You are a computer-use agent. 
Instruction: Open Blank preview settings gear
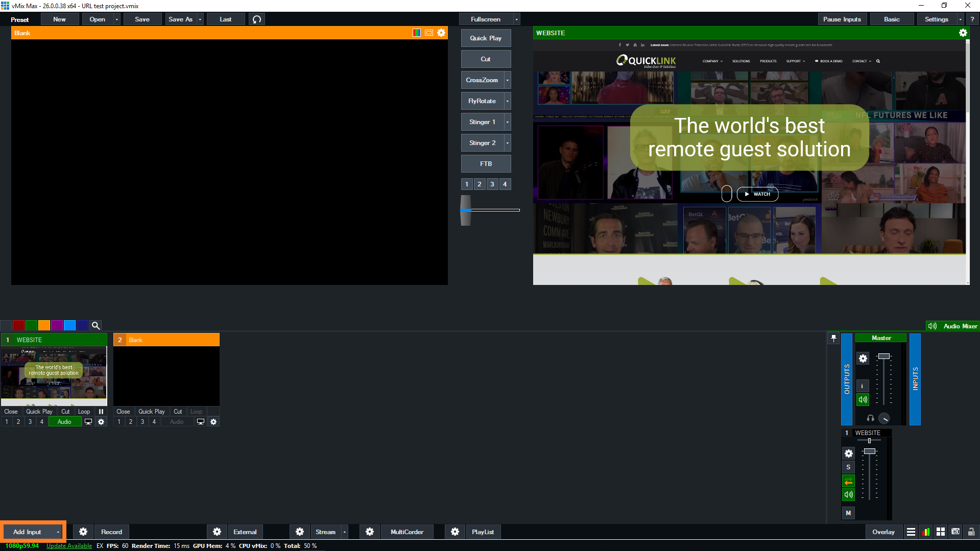[x=441, y=33]
